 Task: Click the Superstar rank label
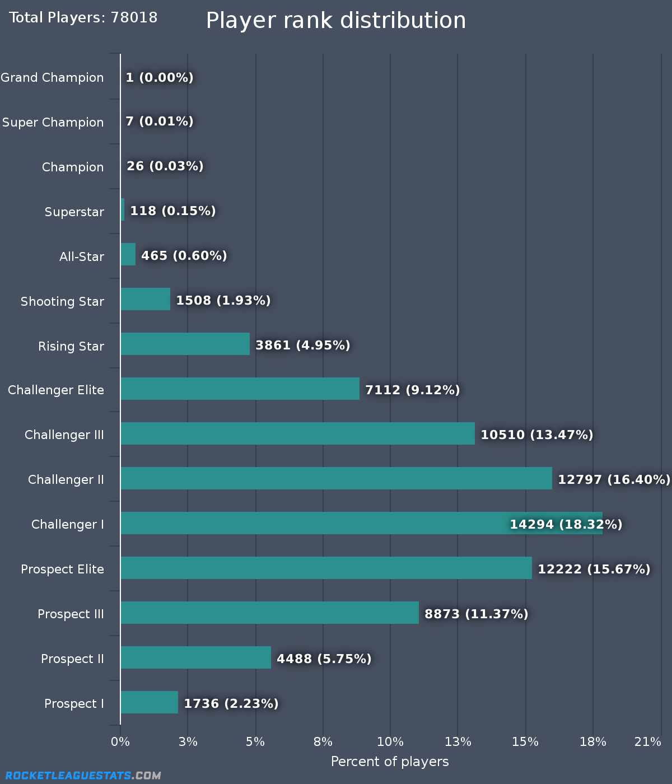click(x=74, y=212)
